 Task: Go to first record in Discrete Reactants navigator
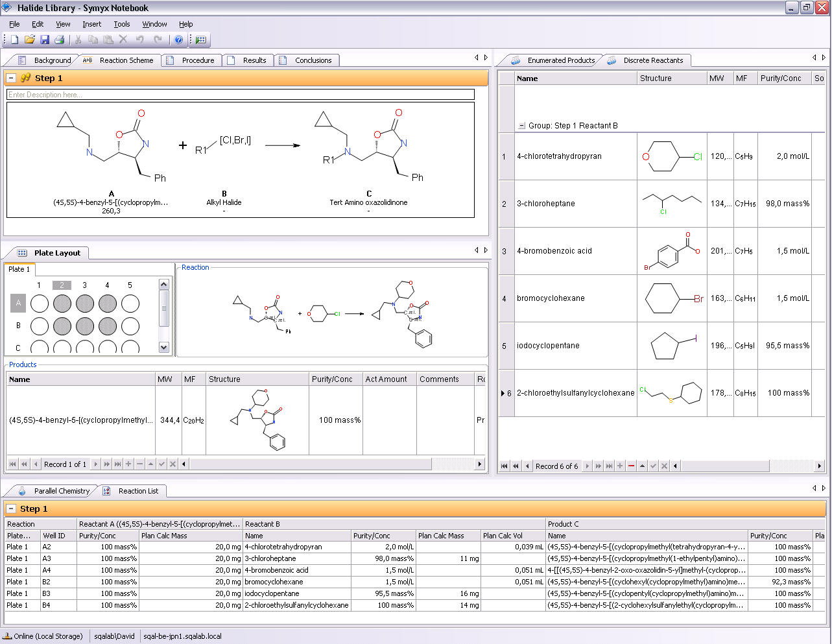[x=505, y=466]
